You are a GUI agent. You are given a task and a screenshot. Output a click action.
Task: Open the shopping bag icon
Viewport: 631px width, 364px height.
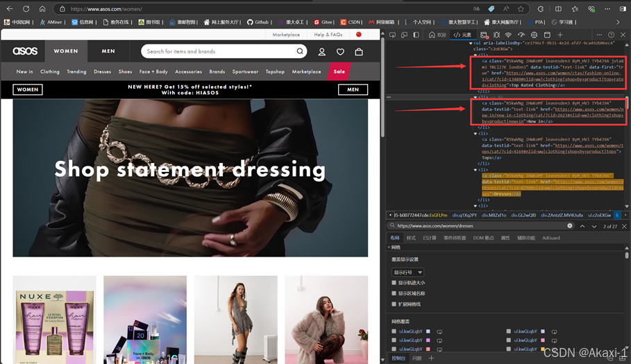[x=359, y=51]
